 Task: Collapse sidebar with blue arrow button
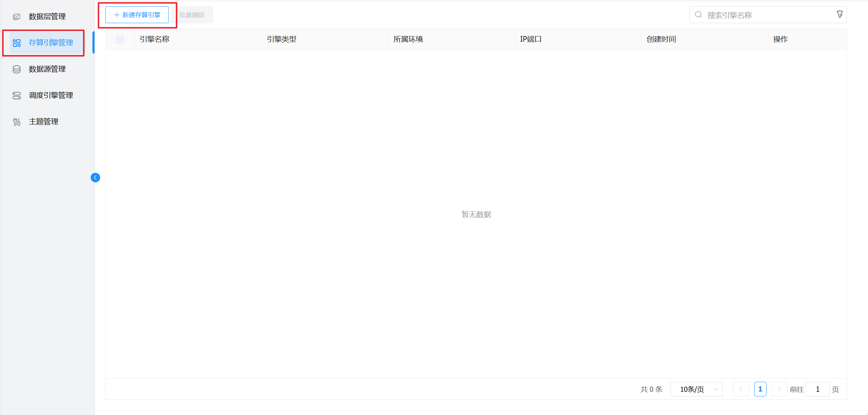tap(95, 178)
